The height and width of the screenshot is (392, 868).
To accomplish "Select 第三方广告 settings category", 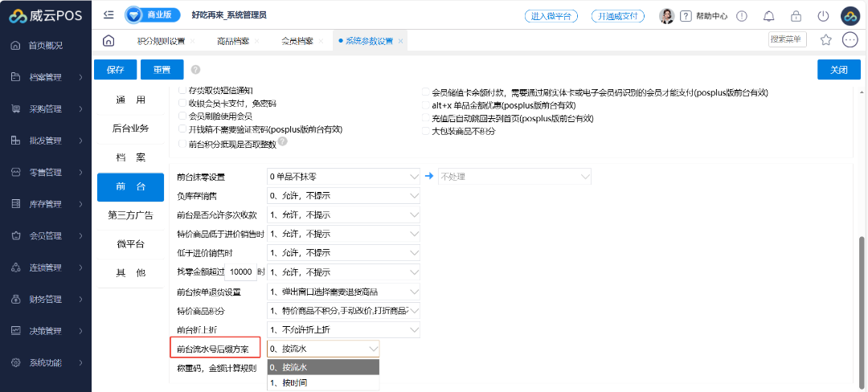I will coord(130,215).
